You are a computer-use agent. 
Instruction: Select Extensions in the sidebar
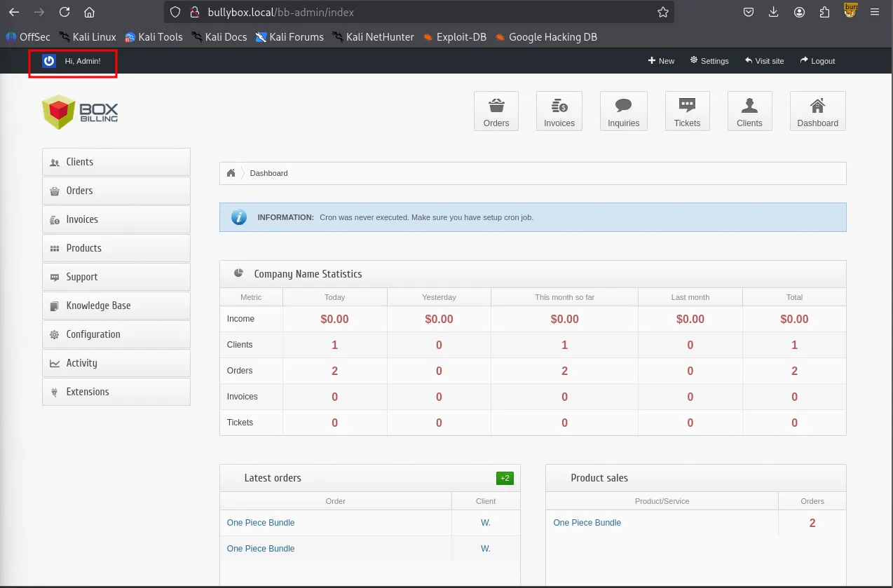tap(116, 392)
